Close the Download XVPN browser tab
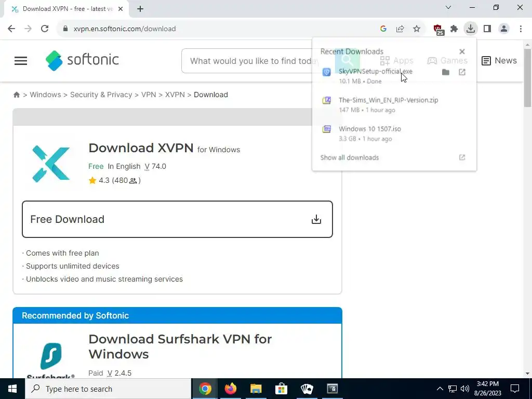This screenshot has width=532, height=399. pyautogui.click(x=121, y=9)
